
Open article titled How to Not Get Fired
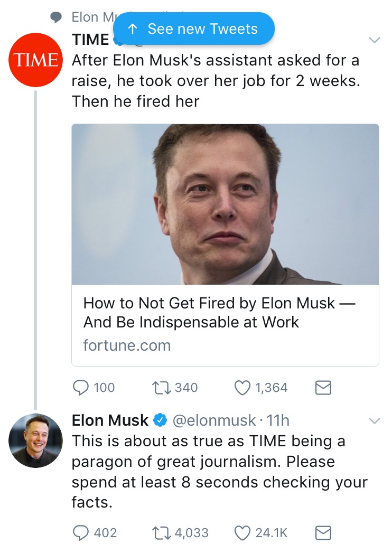tap(219, 313)
